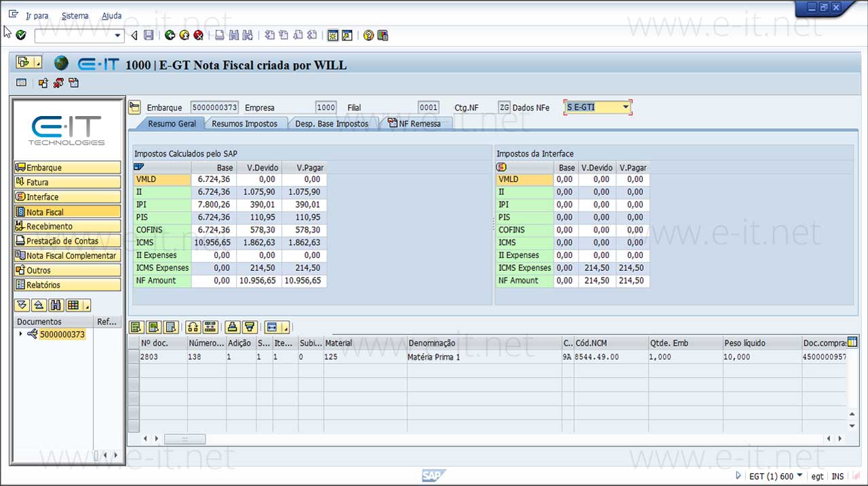Click the red Cancel icon
868x486 pixels.
[x=199, y=35]
